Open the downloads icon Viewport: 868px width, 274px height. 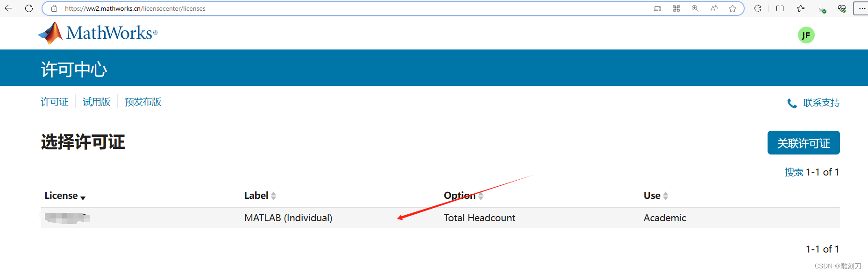click(x=822, y=8)
